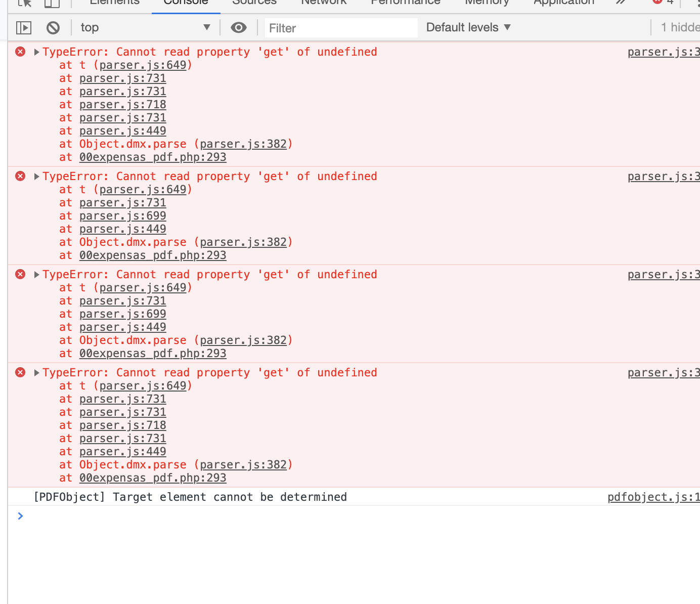Open parser.js:382 link in the first error
Viewport: 700px width, 604px height.
click(243, 144)
